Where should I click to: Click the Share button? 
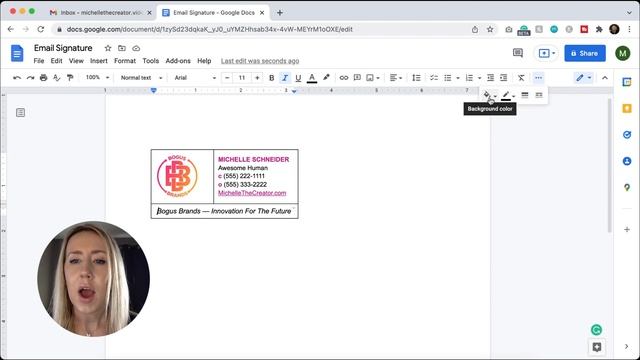click(x=585, y=53)
